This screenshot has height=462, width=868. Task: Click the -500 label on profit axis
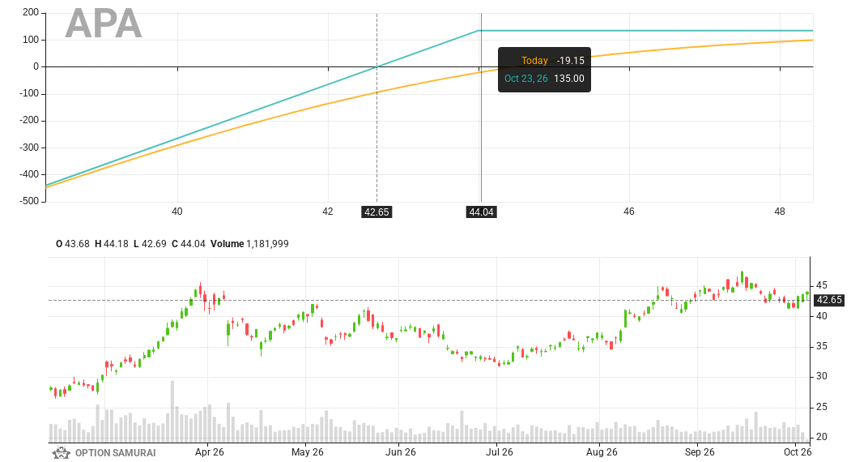(x=29, y=201)
